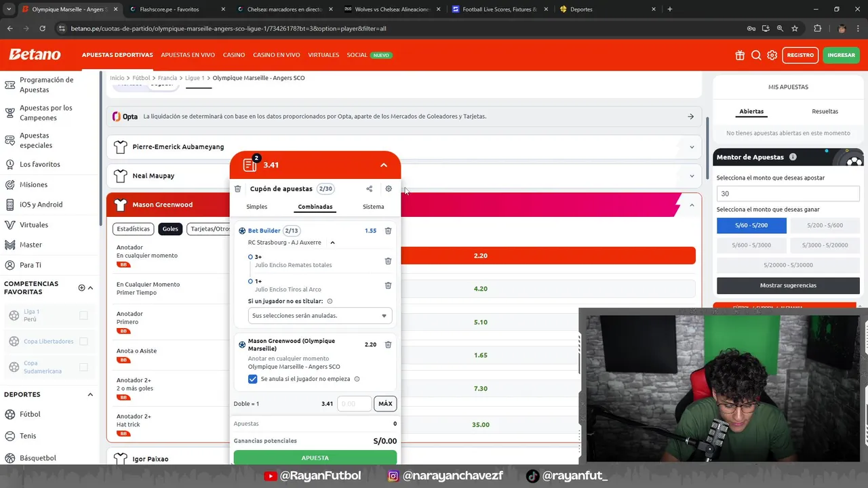This screenshot has width=868, height=488.
Task: Set maximum stake with MÁX
Action: (385, 404)
